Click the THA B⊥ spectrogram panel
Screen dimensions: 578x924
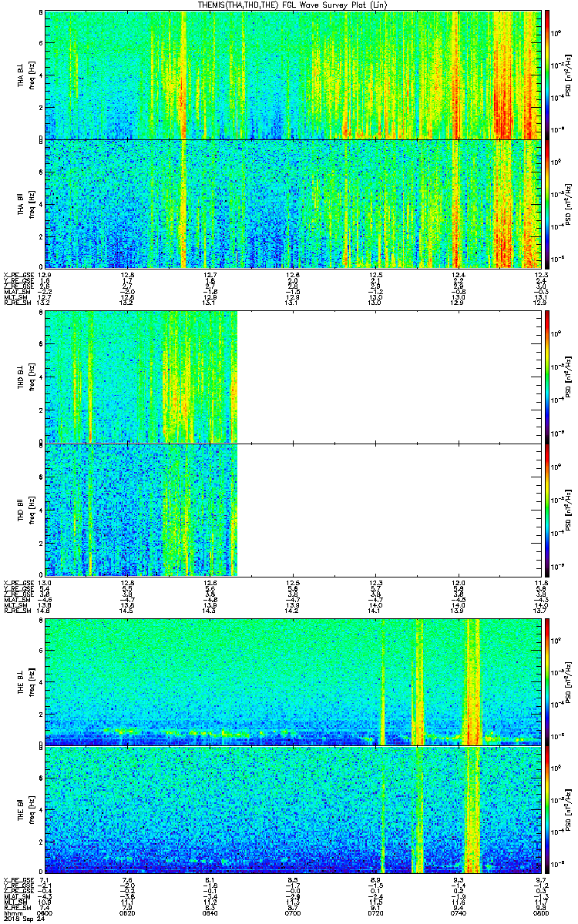293,75
